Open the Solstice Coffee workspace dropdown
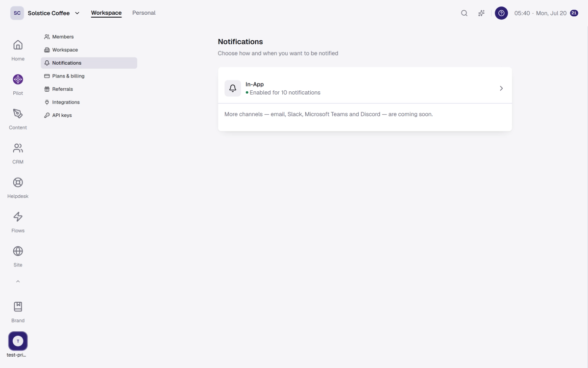The image size is (588, 368). pos(53,13)
